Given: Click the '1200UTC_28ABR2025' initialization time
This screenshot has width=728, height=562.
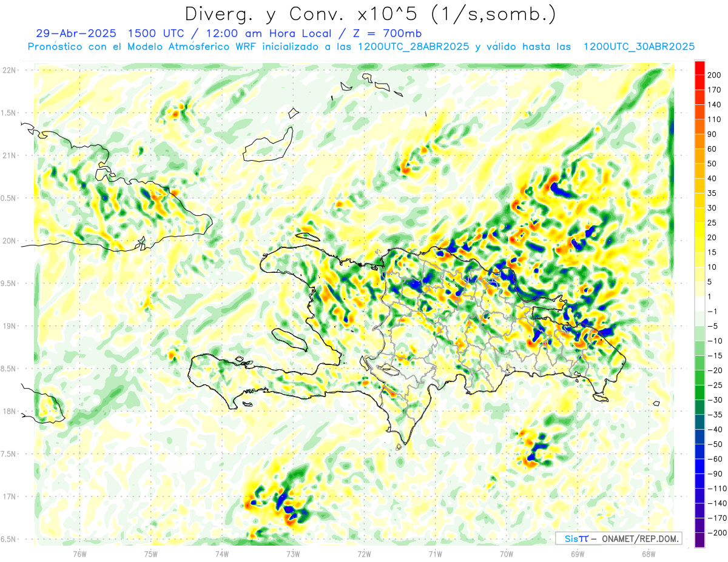Looking at the screenshot, I should [x=413, y=47].
